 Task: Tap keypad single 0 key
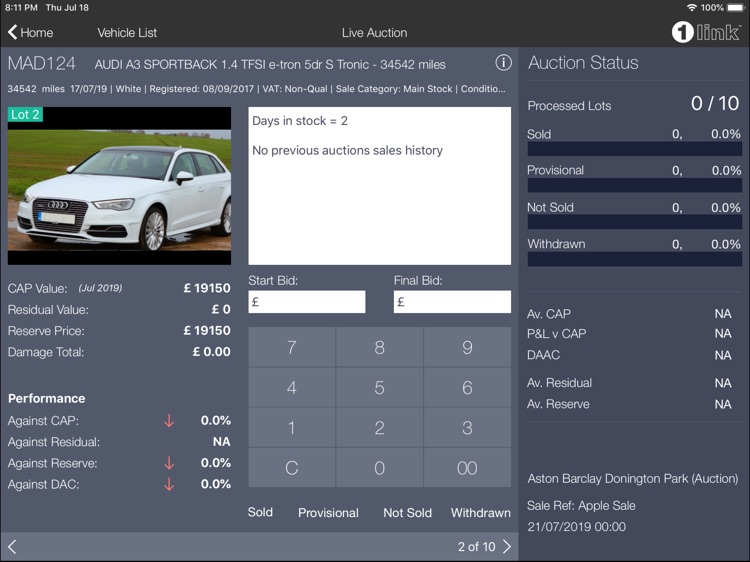pyautogui.click(x=379, y=468)
